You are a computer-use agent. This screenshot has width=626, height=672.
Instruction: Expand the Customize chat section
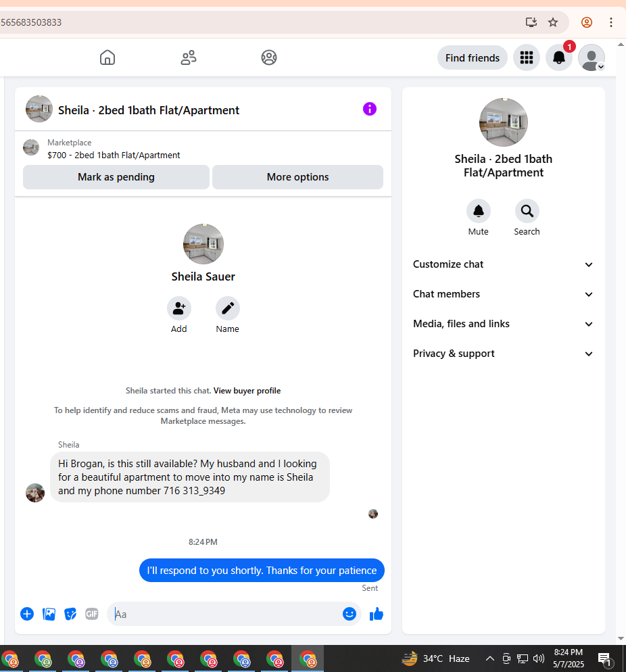pos(503,264)
